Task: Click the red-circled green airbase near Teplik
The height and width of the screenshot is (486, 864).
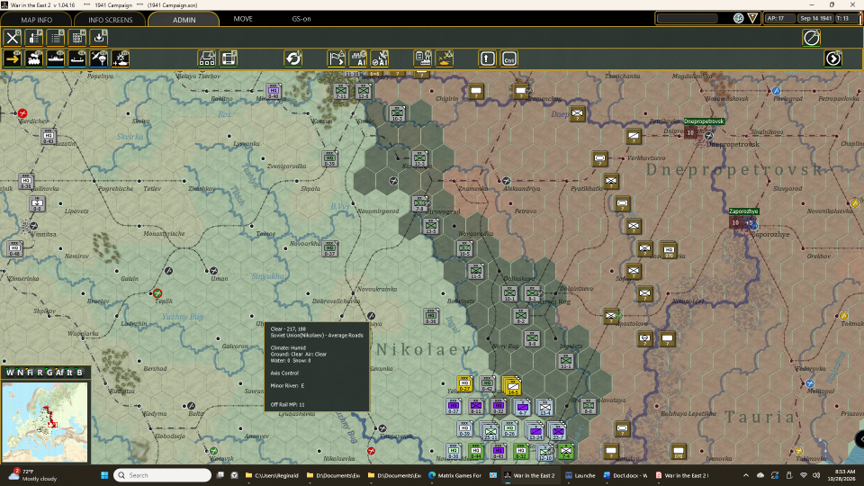Action: [x=158, y=293]
